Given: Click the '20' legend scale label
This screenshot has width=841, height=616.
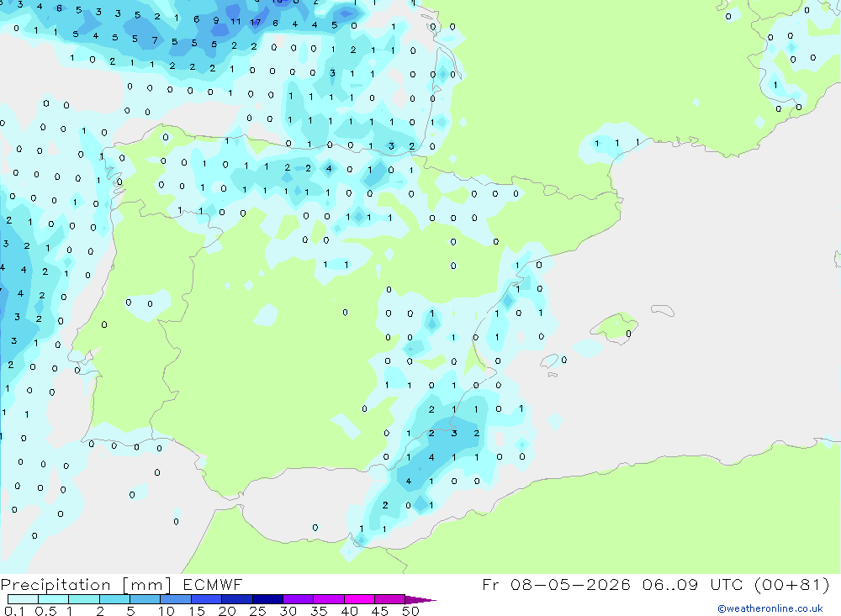Looking at the screenshot, I should click(x=227, y=611).
